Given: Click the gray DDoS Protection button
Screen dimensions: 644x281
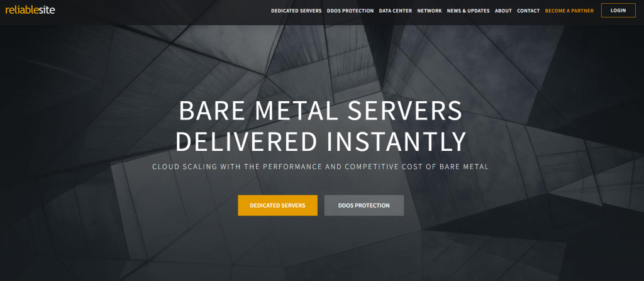Looking at the screenshot, I should click(364, 206).
